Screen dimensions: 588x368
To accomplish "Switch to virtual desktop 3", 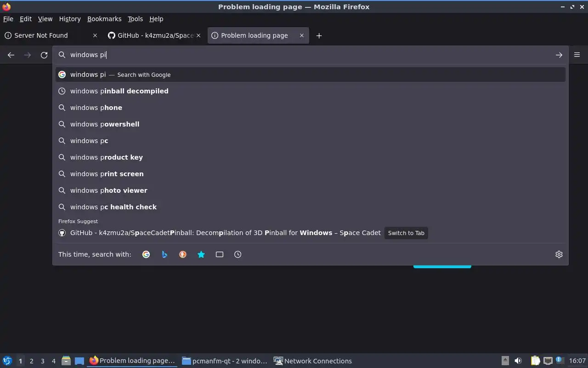I will click(42, 361).
